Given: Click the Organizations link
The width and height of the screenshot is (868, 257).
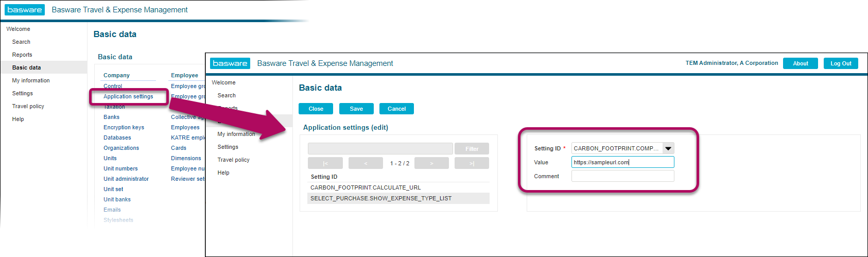Looking at the screenshot, I should pyautogui.click(x=121, y=148).
